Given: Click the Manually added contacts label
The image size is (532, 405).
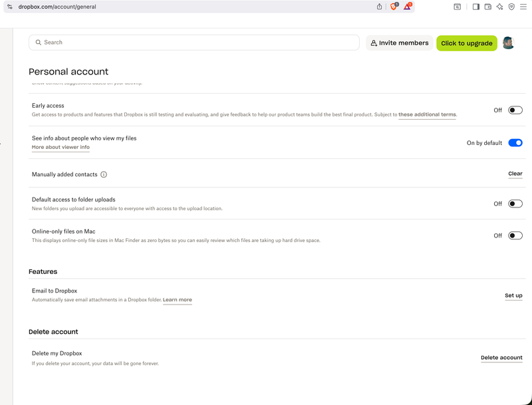Looking at the screenshot, I should click(x=65, y=174).
